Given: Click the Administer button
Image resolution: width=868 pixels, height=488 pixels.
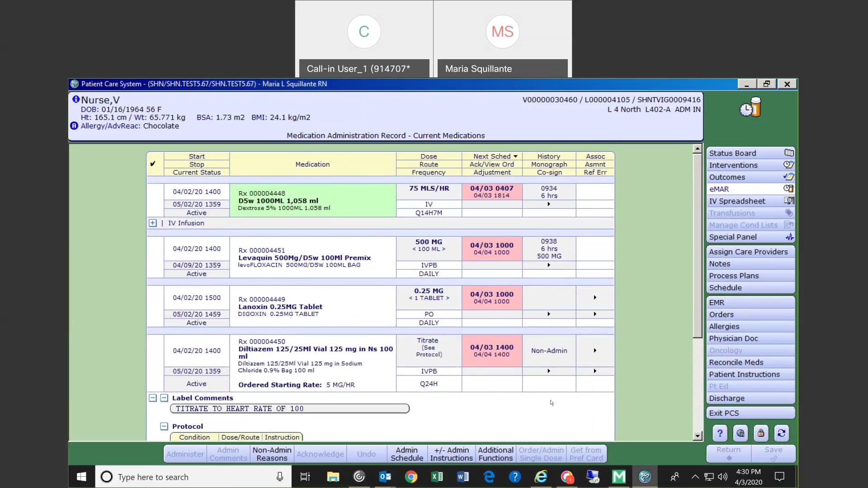Looking at the screenshot, I should [184, 454].
